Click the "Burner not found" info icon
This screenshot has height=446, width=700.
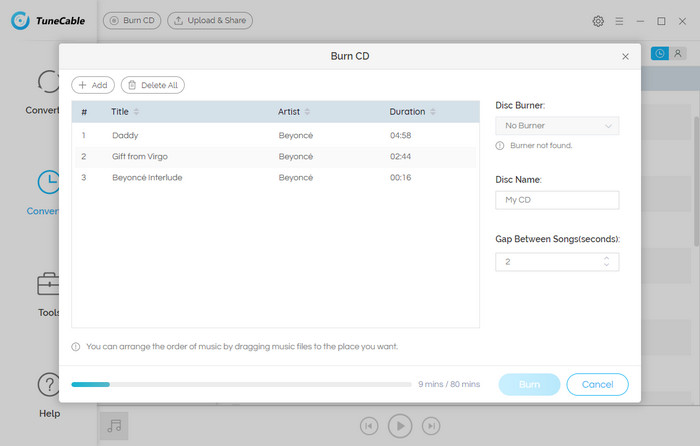tap(500, 146)
